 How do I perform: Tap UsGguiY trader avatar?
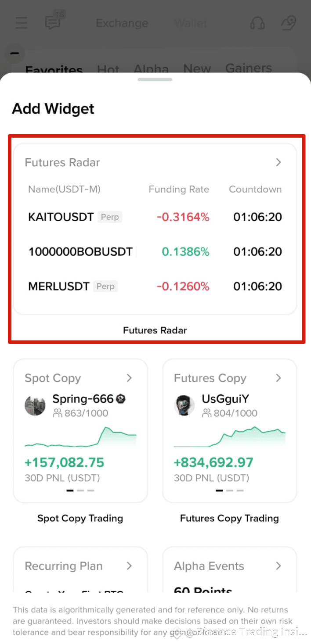click(x=184, y=406)
